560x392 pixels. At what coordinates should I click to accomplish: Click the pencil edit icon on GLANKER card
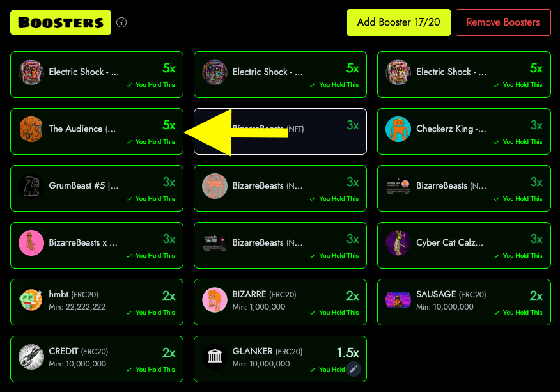[354, 369]
